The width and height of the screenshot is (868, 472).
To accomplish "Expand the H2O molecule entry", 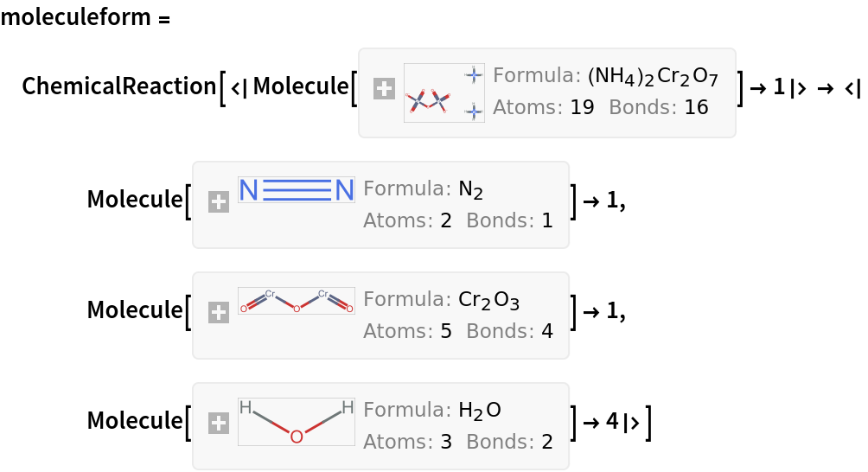I will click(x=219, y=424).
